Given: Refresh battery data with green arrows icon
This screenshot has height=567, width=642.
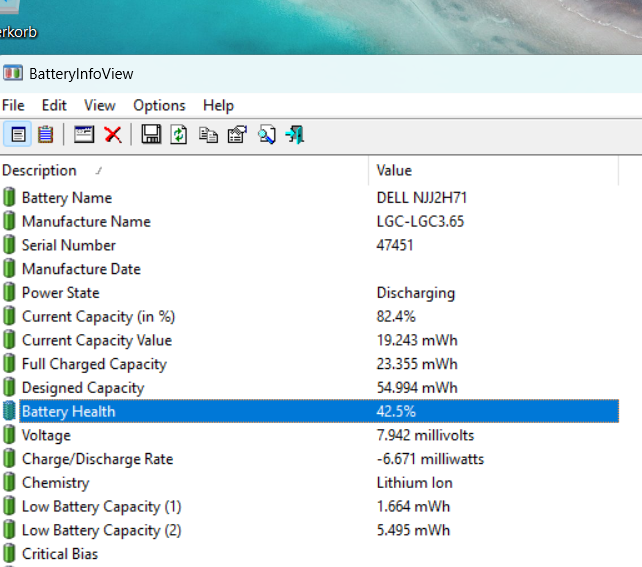Looking at the screenshot, I should 179,135.
